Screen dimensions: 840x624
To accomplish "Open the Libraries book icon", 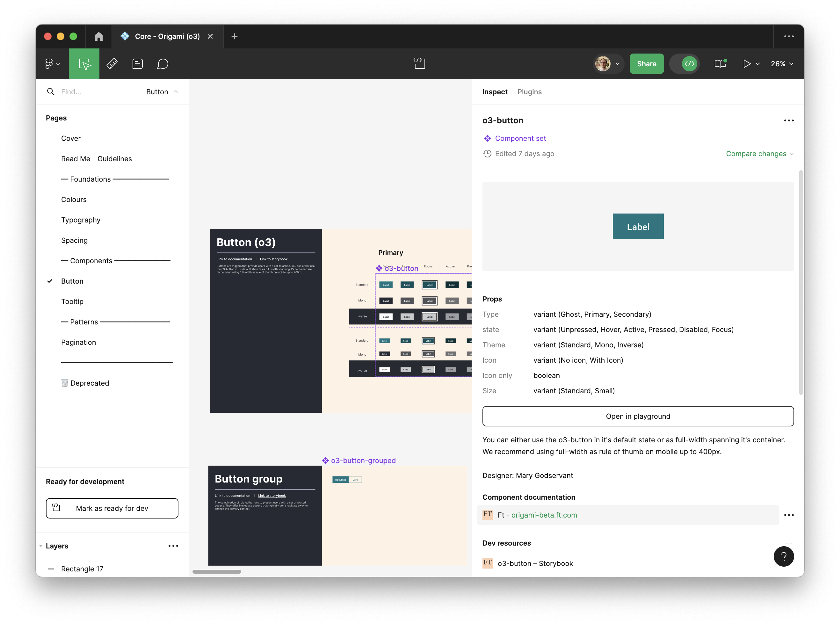I will tap(720, 63).
